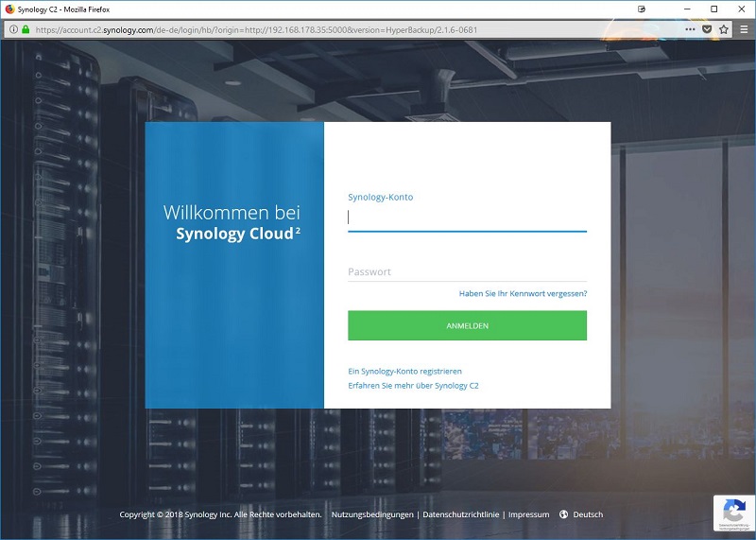The width and height of the screenshot is (756, 540).
Task: Open 'Haben Sie Ihr Kennwort vergessen?' link
Action: point(523,293)
